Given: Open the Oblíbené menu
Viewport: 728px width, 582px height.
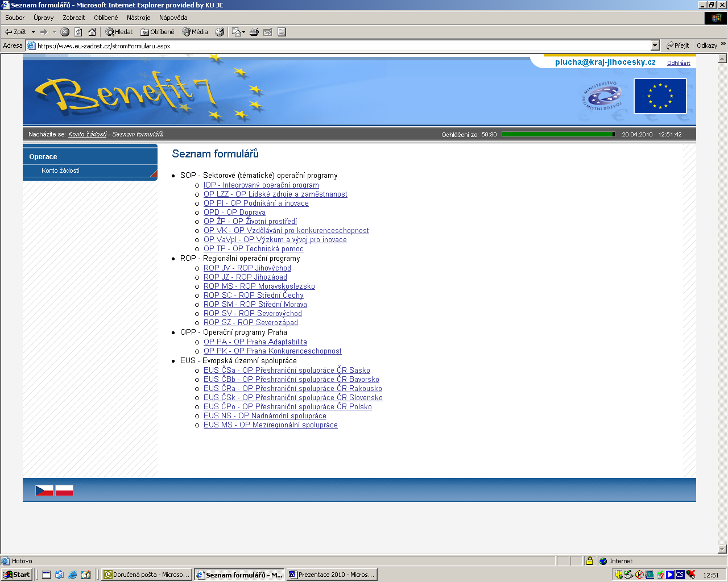Looking at the screenshot, I should tap(106, 18).
